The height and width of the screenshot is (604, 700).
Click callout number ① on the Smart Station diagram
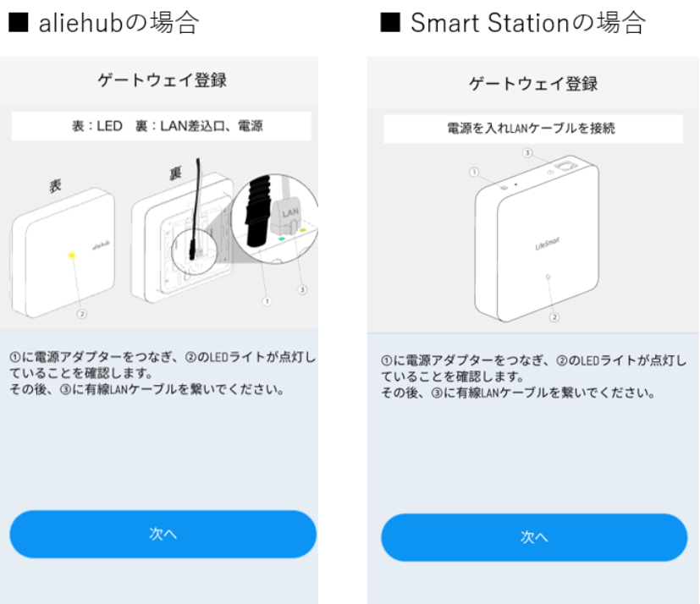coord(475,173)
